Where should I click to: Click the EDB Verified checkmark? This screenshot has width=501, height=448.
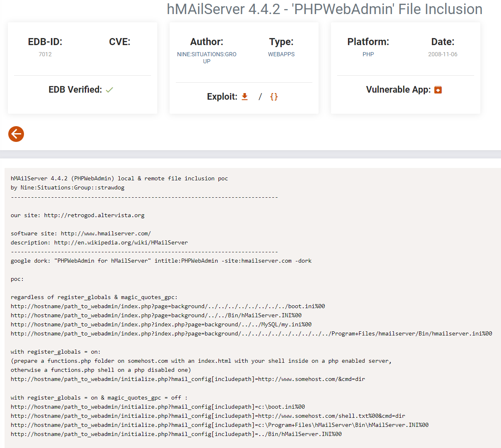coord(109,90)
